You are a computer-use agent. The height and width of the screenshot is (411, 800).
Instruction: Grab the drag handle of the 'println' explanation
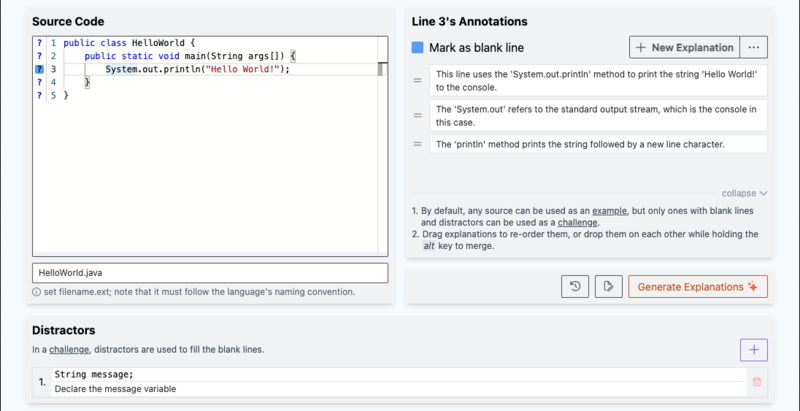[418, 144]
